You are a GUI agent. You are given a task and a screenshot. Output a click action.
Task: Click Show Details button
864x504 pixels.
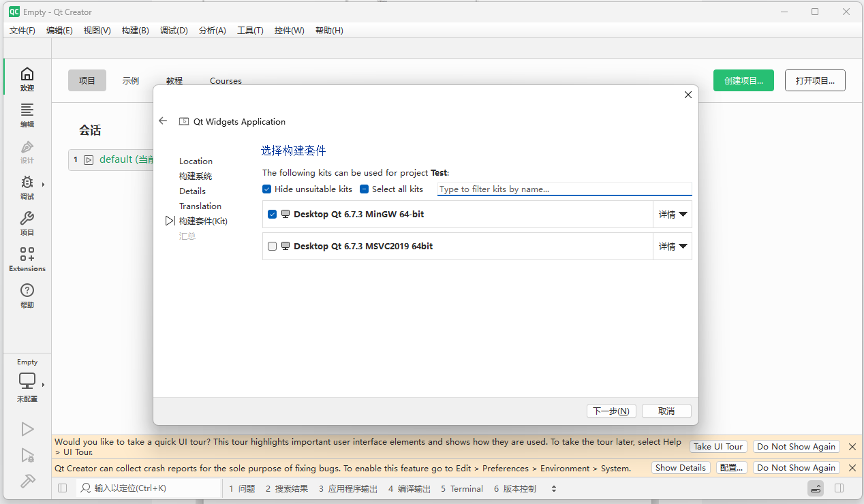(681, 468)
